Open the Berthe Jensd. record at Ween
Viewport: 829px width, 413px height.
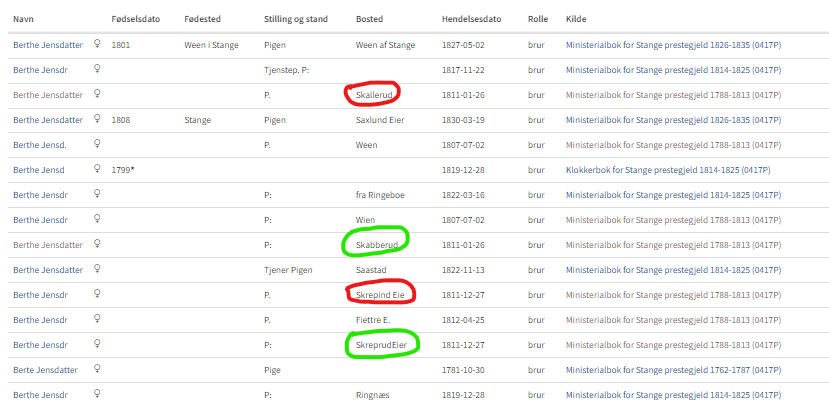coord(40,145)
